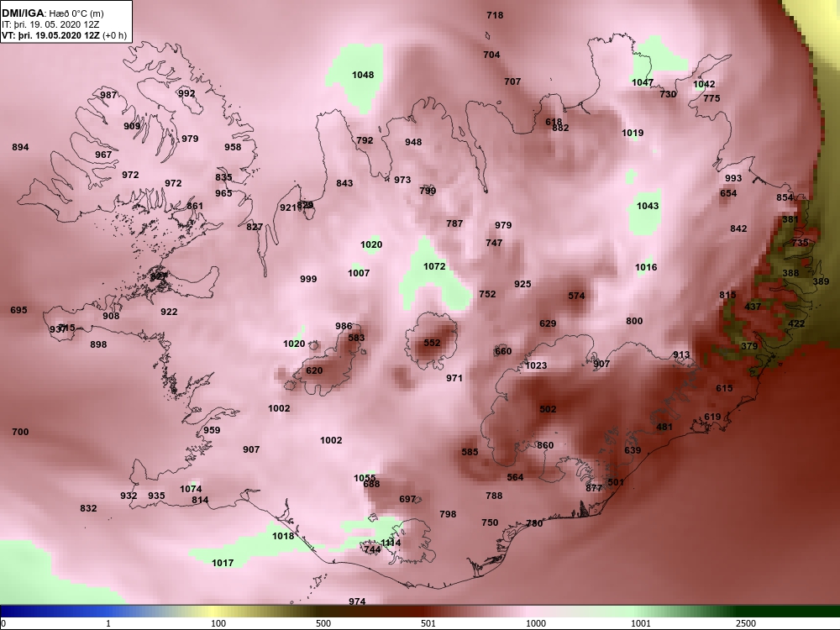Pick the yellow section of the color scale
This screenshot has height=630, width=840.
pyautogui.click(x=212, y=612)
